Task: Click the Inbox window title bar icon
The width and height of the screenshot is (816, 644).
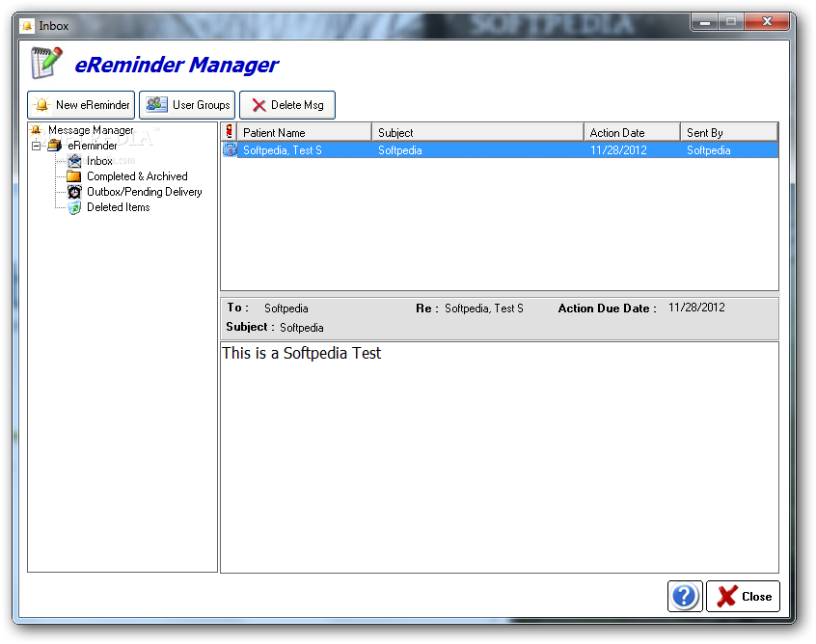Action: pyautogui.click(x=27, y=25)
